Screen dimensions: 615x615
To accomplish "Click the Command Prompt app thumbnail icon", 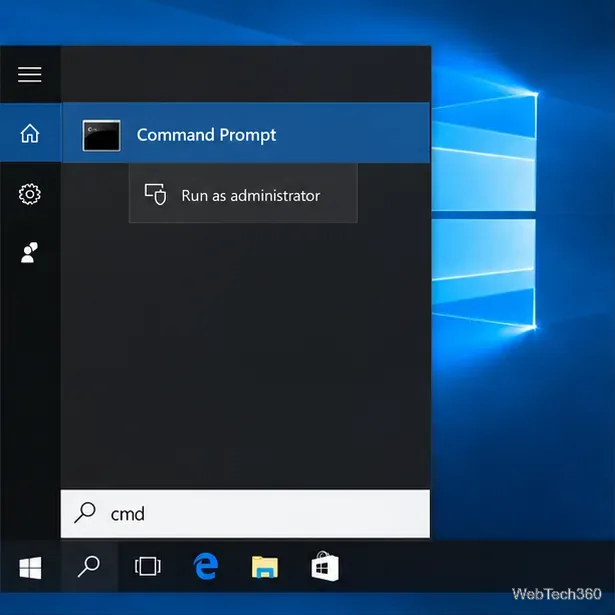I will pos(101,135).
